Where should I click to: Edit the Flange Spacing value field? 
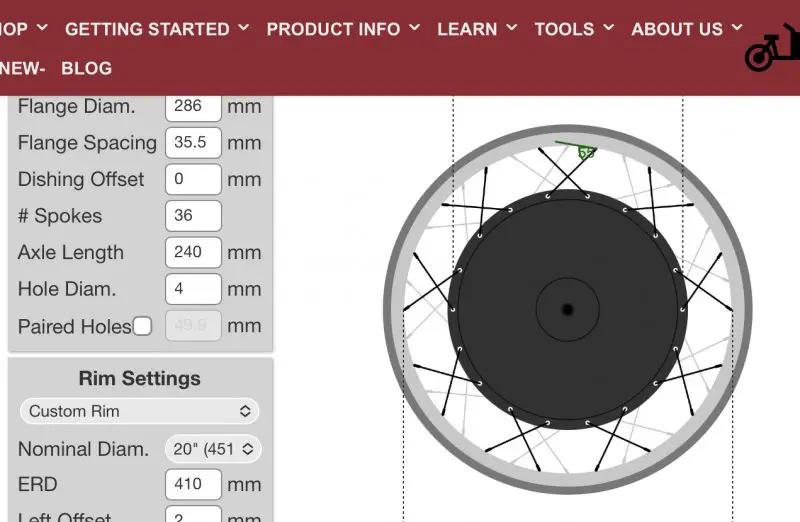click(x=192, y=143)
